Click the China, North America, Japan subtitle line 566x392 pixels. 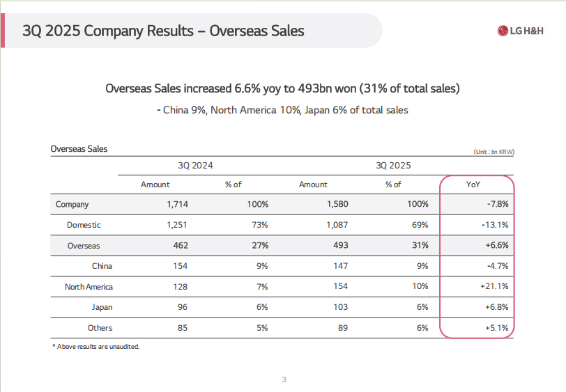282,110
